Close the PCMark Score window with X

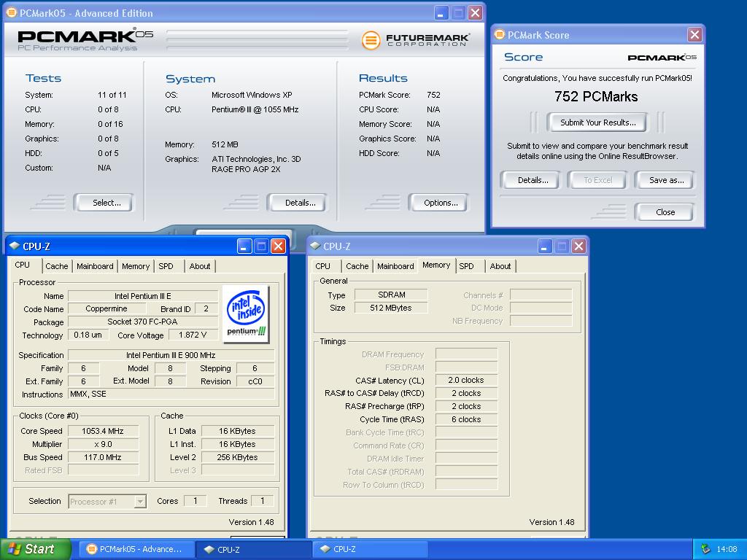pyautogui.click(x=694, y=34)
